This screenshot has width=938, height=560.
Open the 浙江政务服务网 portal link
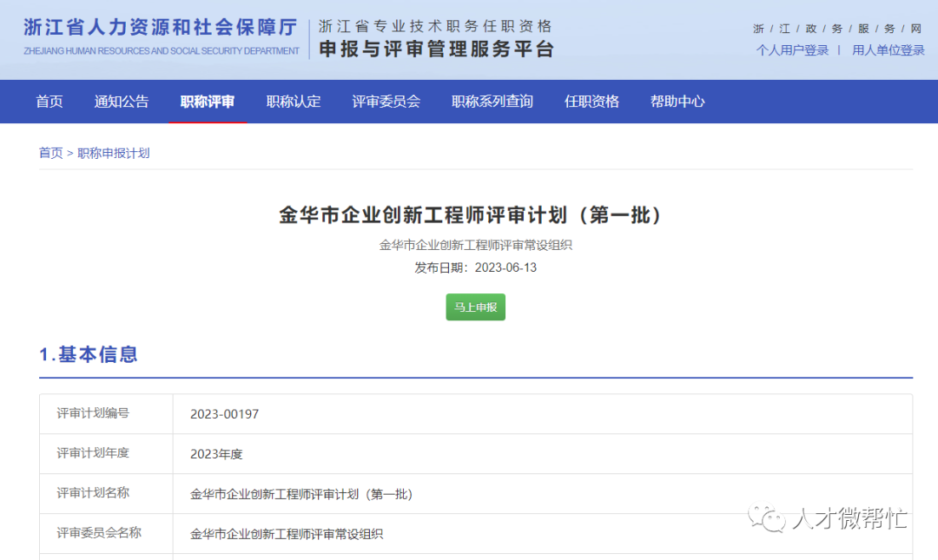coord(836,28)
